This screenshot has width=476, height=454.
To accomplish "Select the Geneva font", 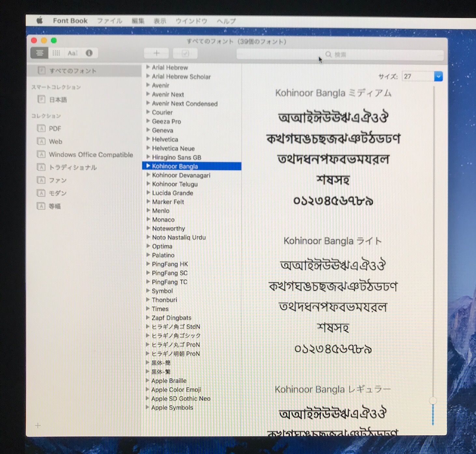I will coord(162,130).
